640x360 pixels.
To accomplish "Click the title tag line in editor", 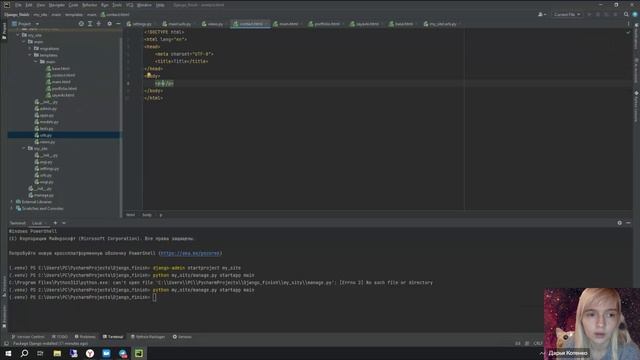I will [x=181, y=61].
